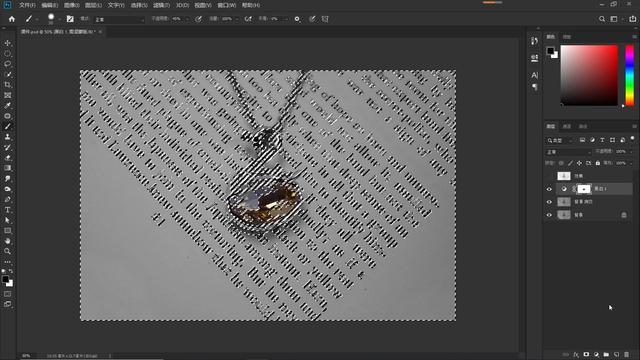Select the Elliptical Marquee tool

coord(7,53)
